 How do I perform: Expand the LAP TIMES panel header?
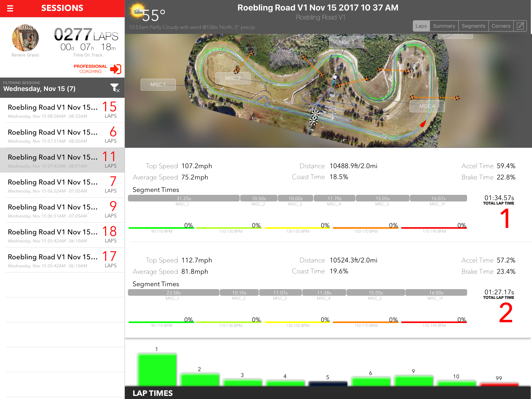point(153,393)
